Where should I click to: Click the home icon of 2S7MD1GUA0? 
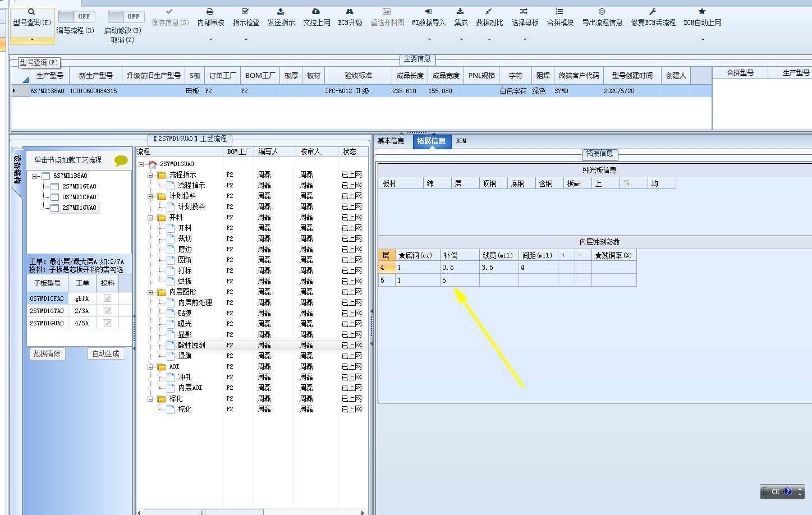(152, 164)
